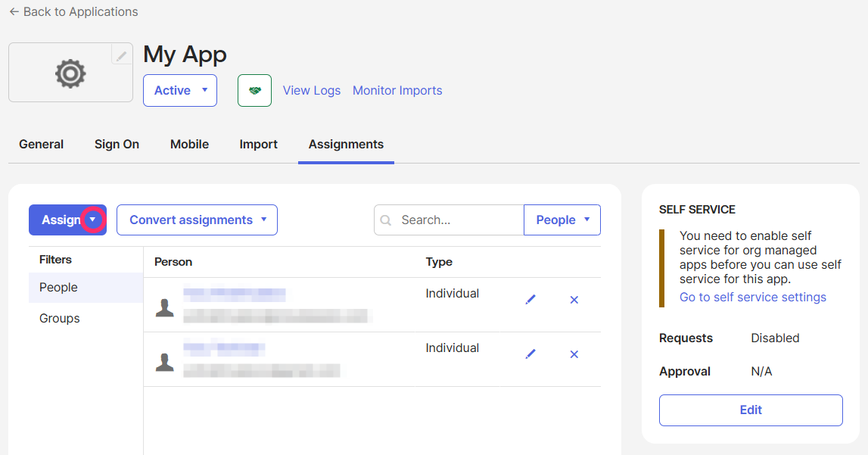Go to self service settings

(752, 297)
